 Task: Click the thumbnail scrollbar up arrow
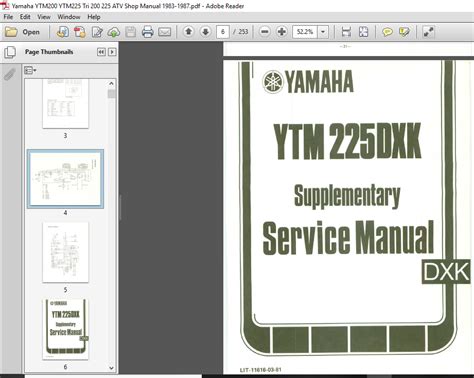(x=111, y=83)
